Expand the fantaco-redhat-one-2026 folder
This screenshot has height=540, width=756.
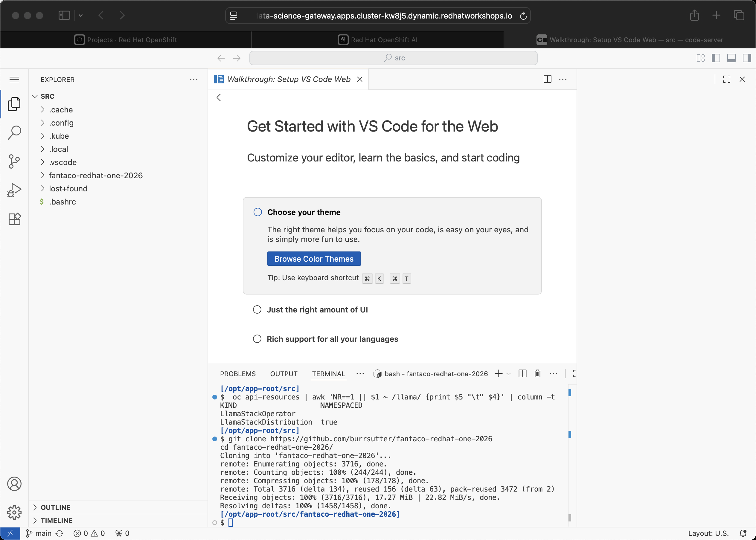(95, 176)
